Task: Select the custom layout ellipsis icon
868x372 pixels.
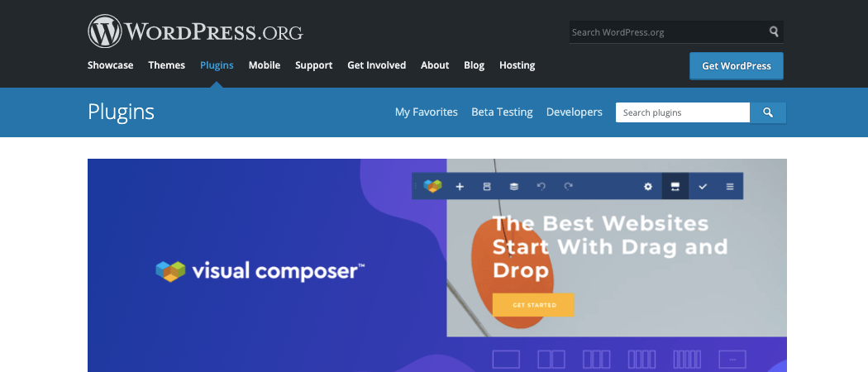Action: pos(733,360)
